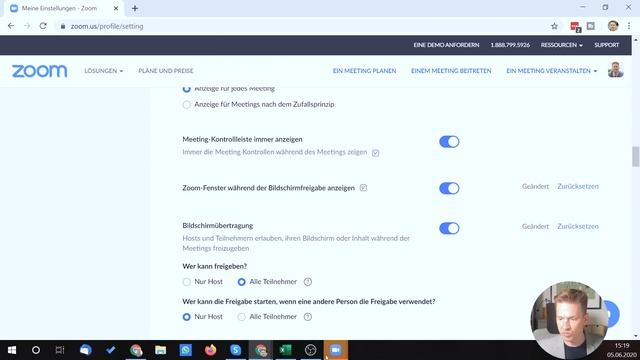640x360 pixels.
Task: Open Support link in top bar
Action: (x=607, y=45)
